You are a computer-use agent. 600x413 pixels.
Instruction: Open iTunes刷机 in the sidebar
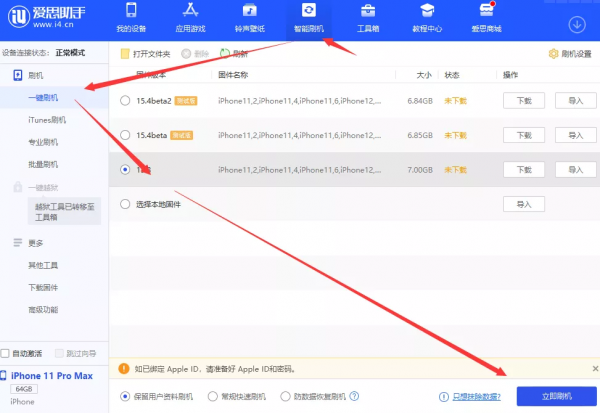47,120
